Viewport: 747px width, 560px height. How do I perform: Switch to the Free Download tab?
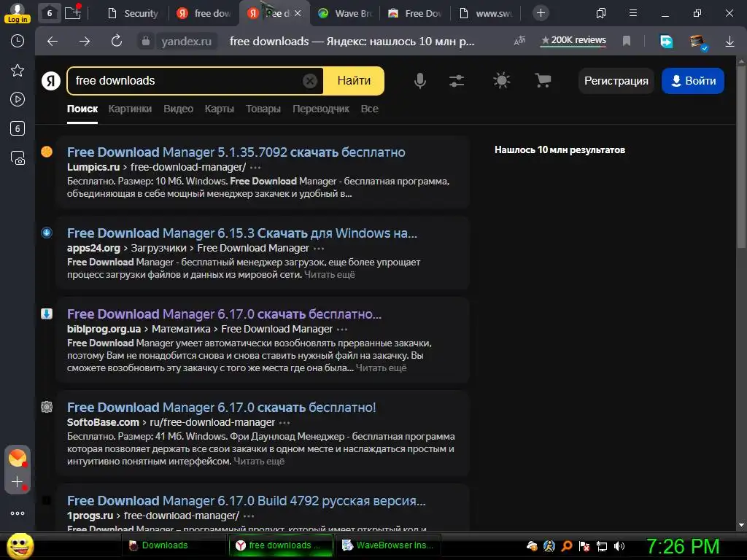(x=415, y=13)
